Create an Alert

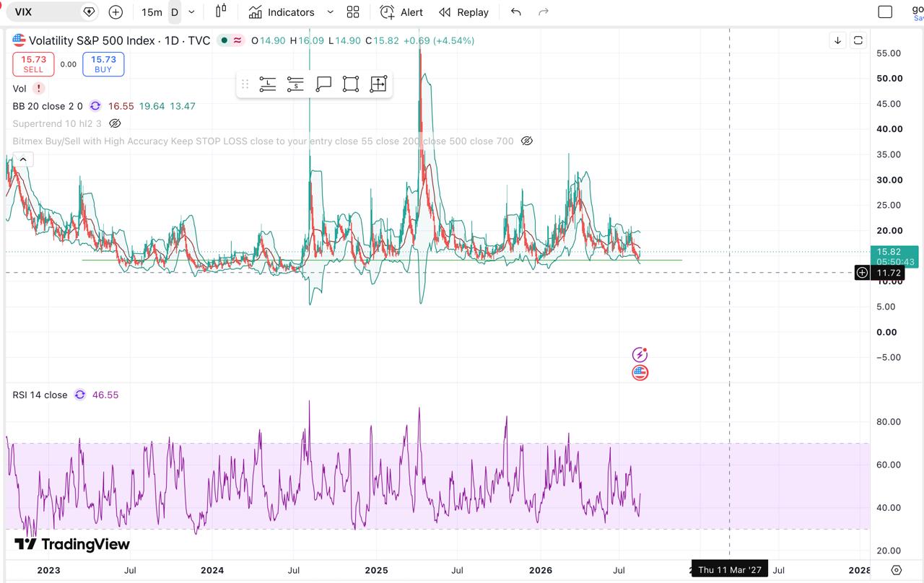(401, 12)
